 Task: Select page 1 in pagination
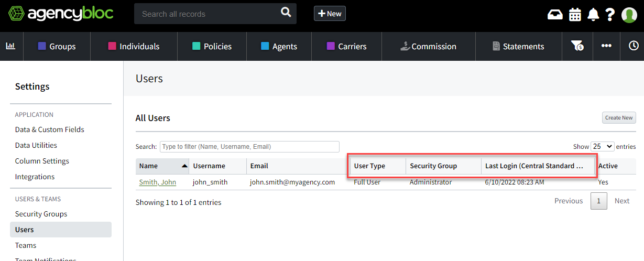click(598, 201)
